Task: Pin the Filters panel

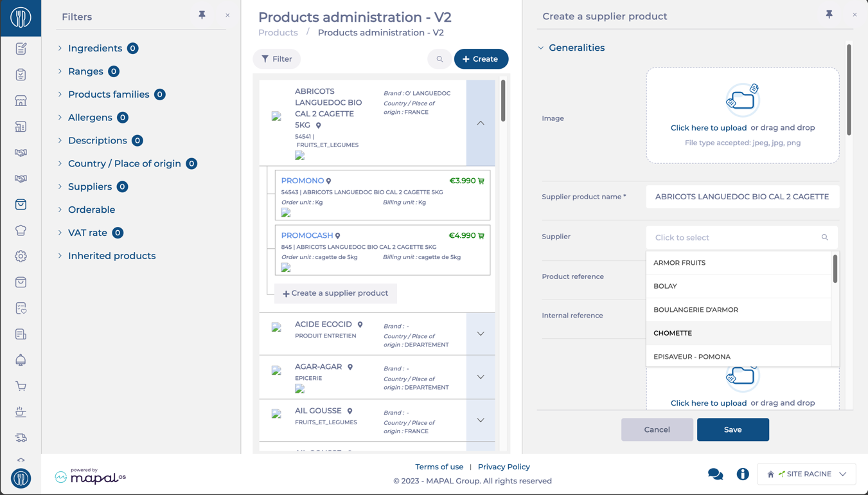Action: click(202, 15)
